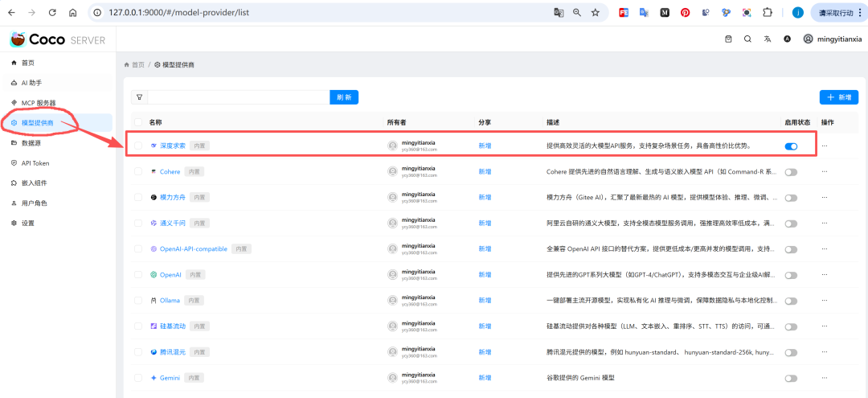Viewport: 868px width, 398px height.
Task: Click the blue 新增 button to add provider
Action: click(838, 97)
